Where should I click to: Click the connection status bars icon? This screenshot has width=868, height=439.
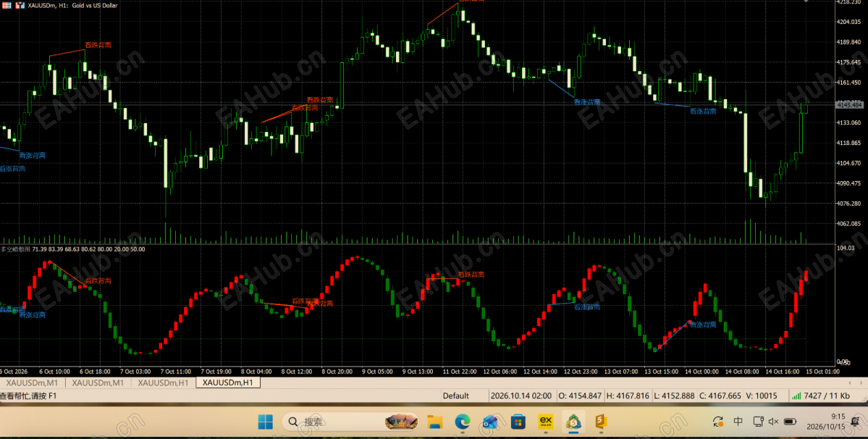(796, 396)
